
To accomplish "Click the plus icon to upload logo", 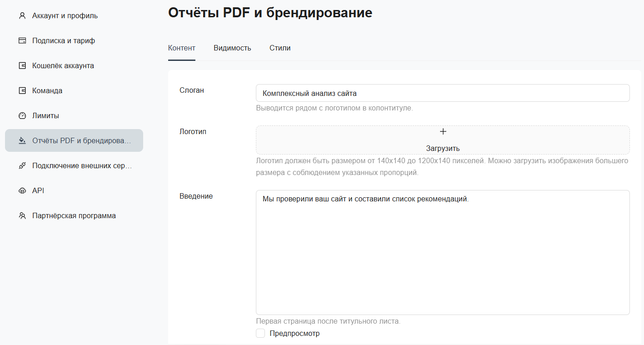I will coord(443,132).
